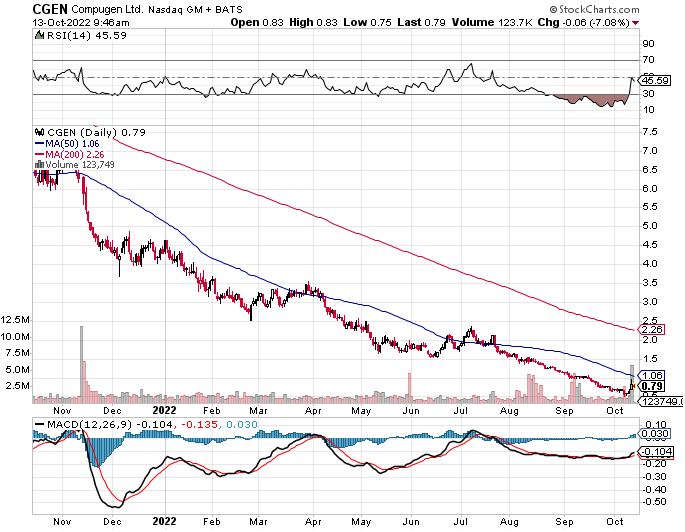The image size is (685, 532).
Task: Click the 7.5 price axis label
Action: tap(650, 132)
